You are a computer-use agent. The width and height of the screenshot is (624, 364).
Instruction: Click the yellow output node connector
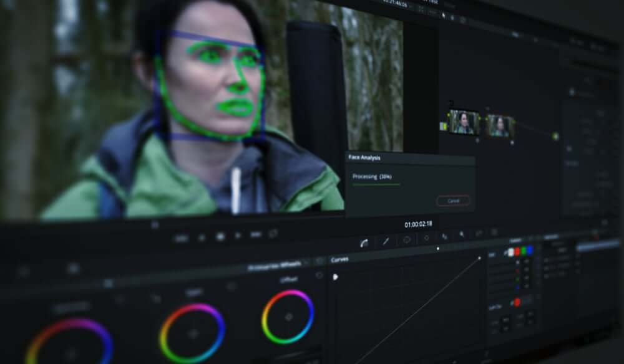555,136
